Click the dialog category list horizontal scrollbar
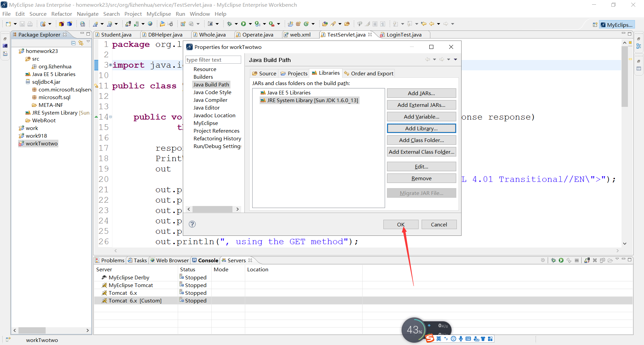The image size is (644, 345). click(x=213, y=209)
